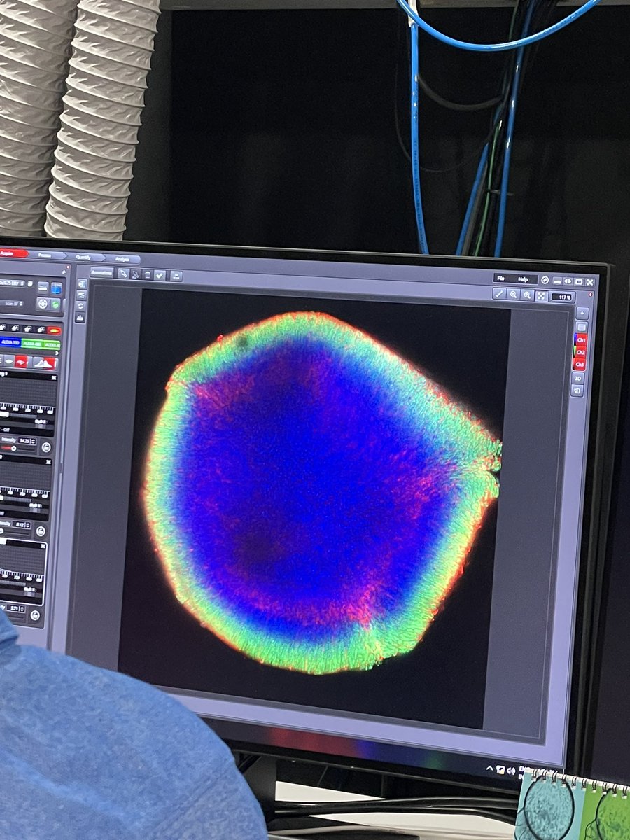This screenshot has height=840, width=630.
Task: Select the ALEXA 350 blue channel setting
Action: (x=10, y=342)
